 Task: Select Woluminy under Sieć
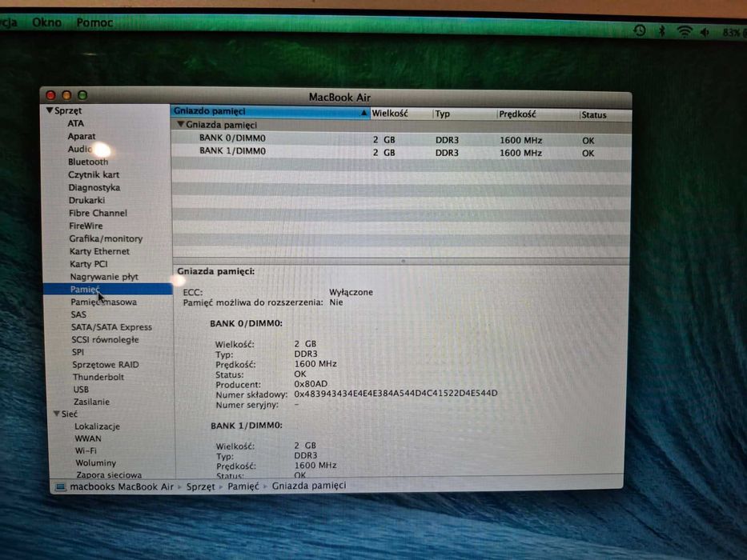(96, 463)
